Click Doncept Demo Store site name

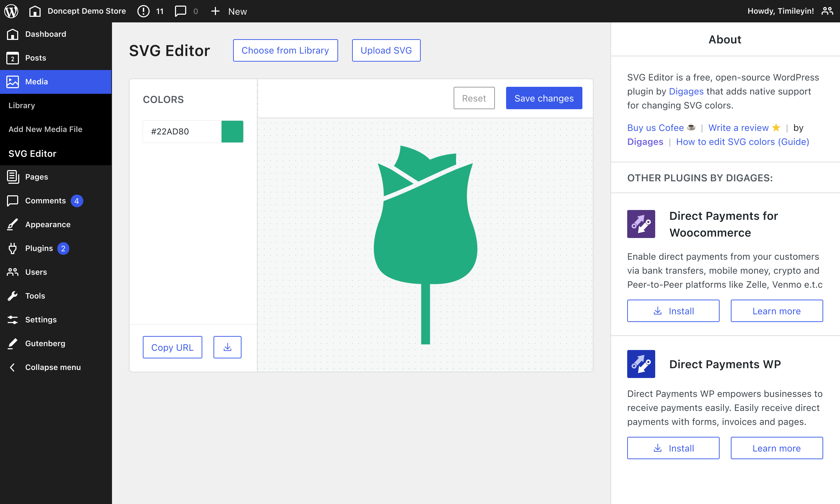(x=87, y=11)
